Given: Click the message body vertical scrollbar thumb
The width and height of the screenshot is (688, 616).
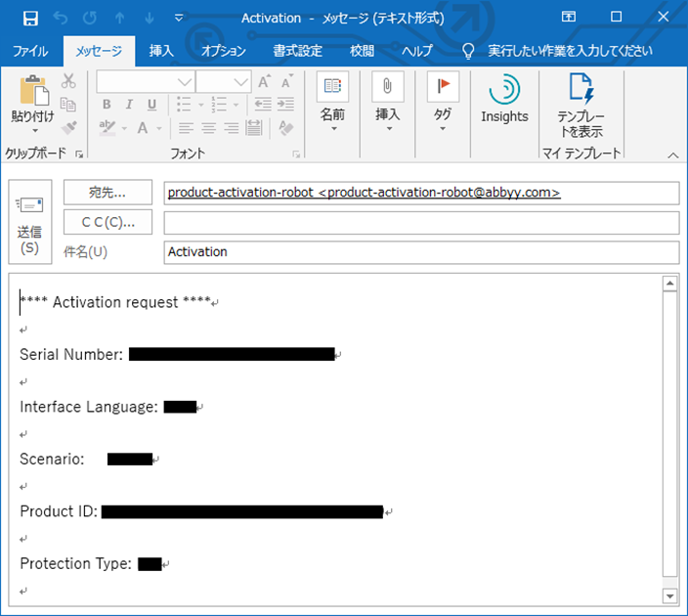Looking at the screenshot, I should 669,433.
